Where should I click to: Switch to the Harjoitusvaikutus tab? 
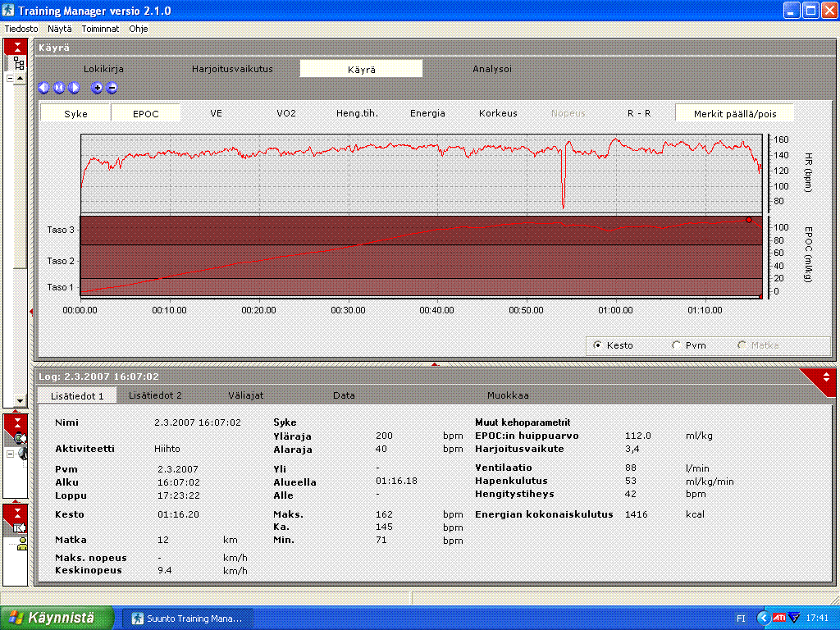coord(232,69)
